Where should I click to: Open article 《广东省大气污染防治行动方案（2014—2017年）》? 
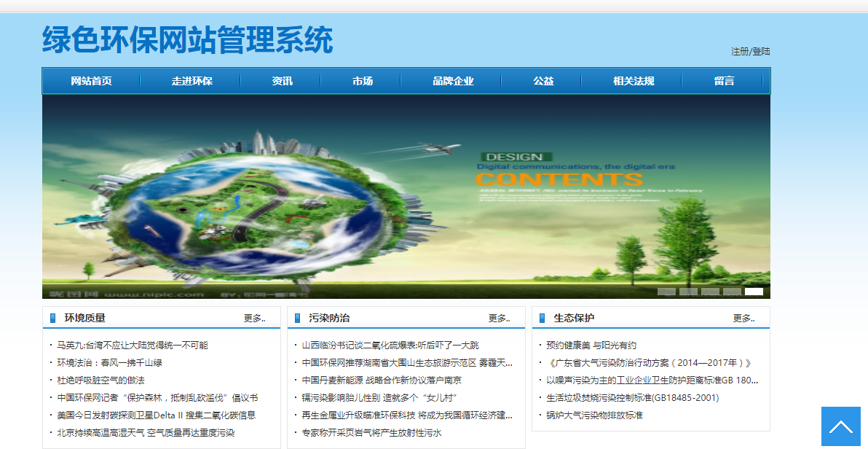[x=649, y=363]
